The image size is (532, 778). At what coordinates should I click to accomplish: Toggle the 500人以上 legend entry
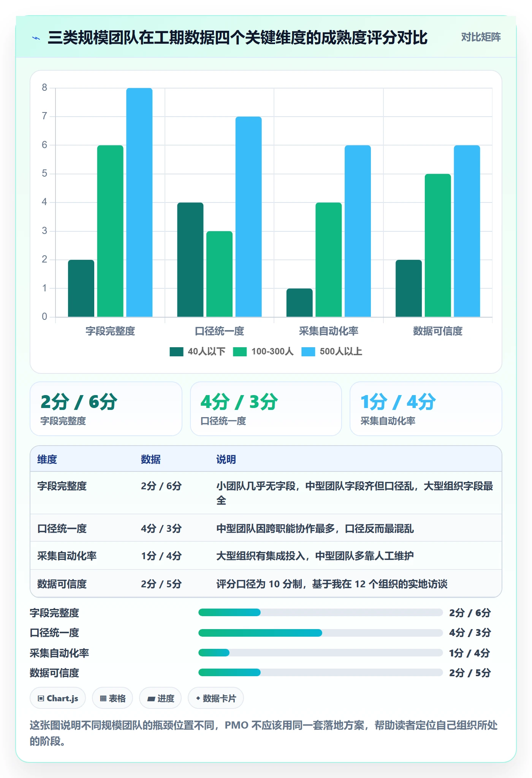[x=332, y=352]
